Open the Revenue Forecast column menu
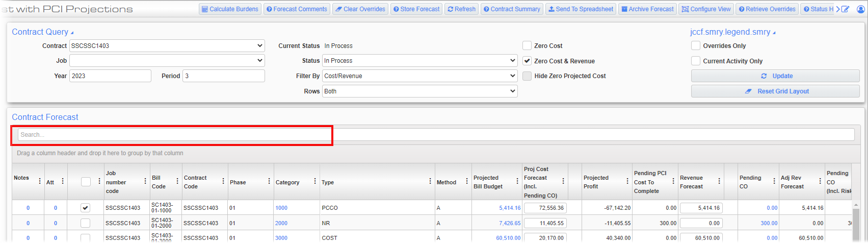Screen dimensions: 868x243 pos(719,181)
